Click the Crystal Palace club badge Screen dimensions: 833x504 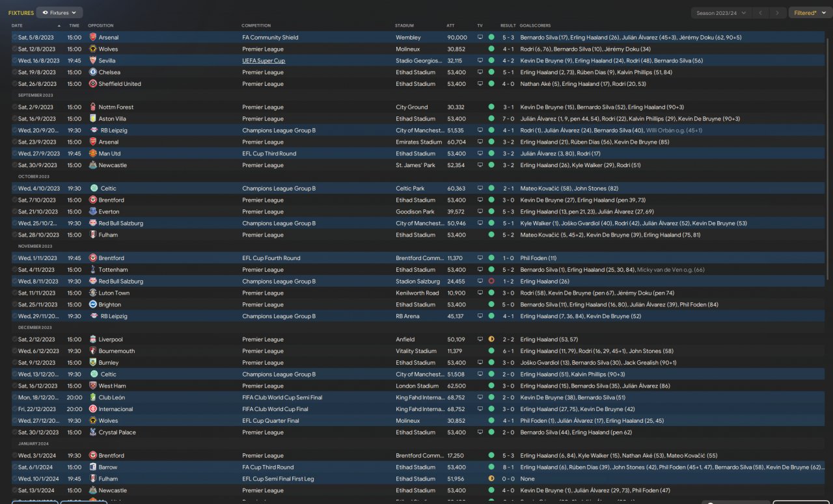[x=93, y=432]
